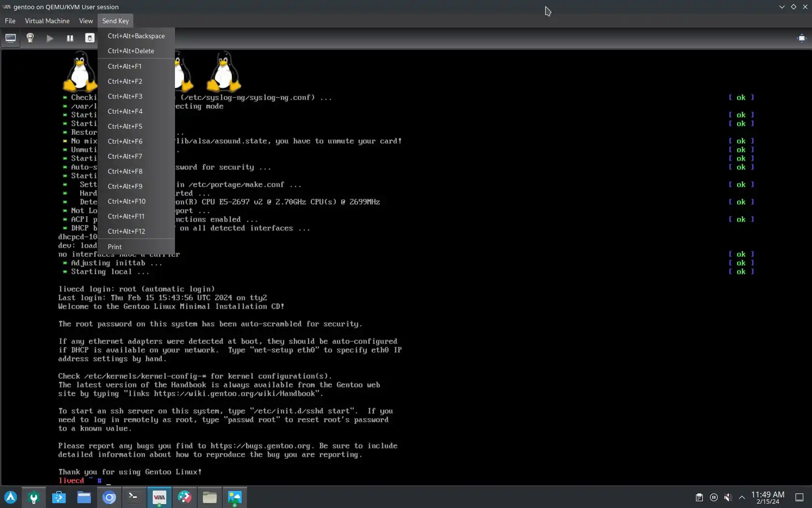Click the power on (play) toolbar icon
This screenshot has width=812, height=508.
point(50,38)
